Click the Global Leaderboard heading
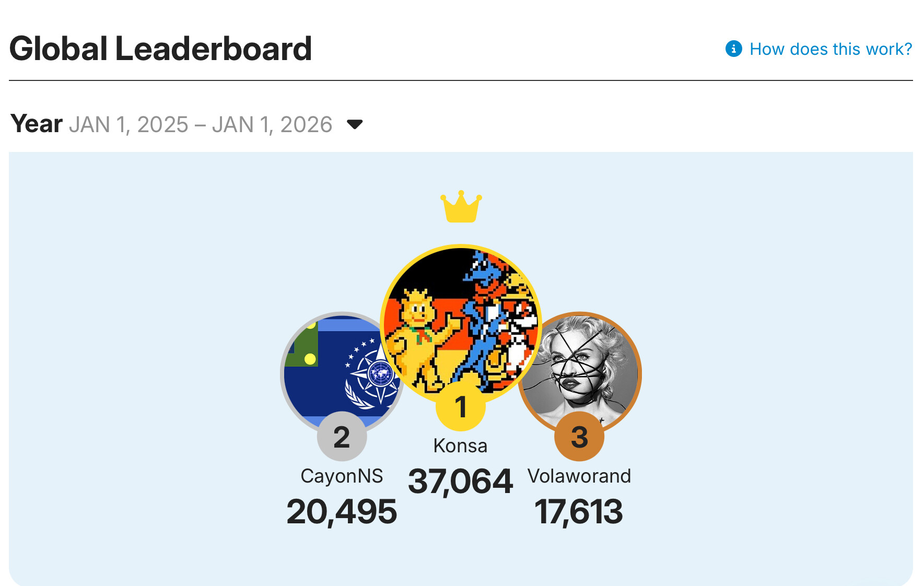 pos(161,49)
